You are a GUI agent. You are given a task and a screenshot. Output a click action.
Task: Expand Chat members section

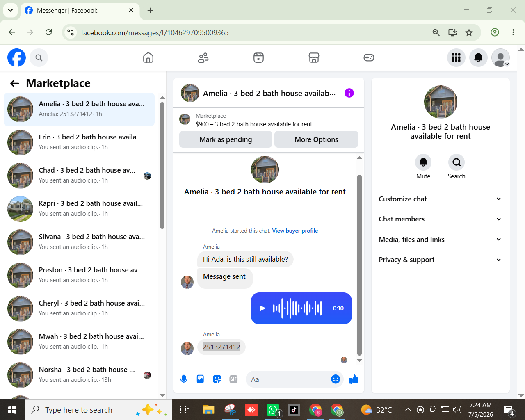(x=440, y=219)
